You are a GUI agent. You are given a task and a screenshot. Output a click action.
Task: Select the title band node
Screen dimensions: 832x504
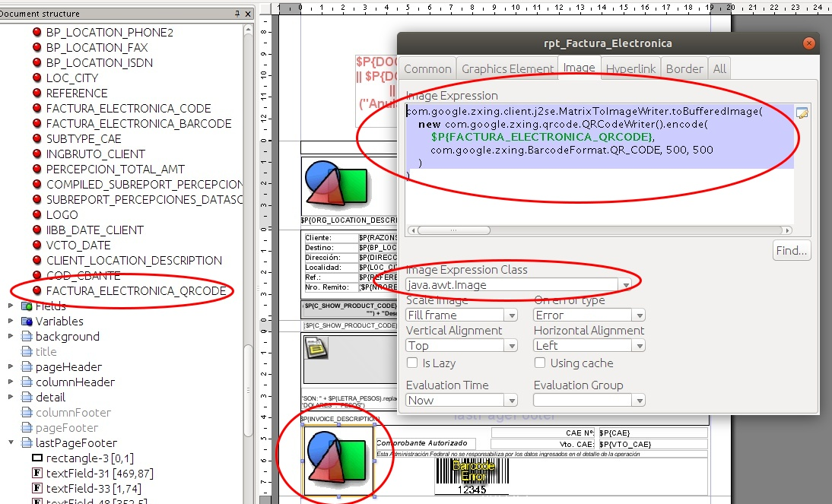coord(46,351)
